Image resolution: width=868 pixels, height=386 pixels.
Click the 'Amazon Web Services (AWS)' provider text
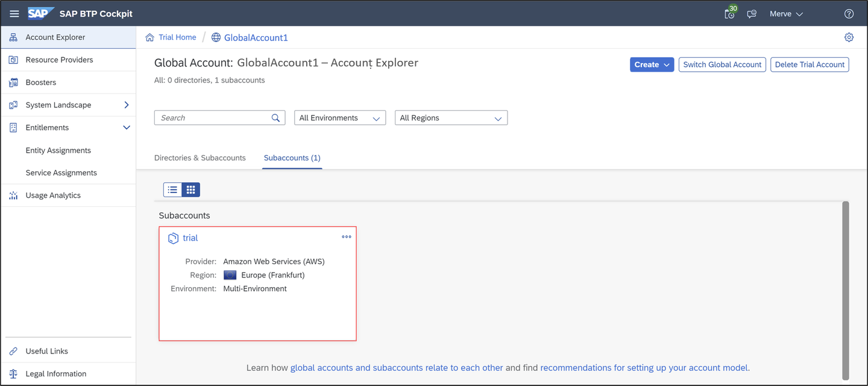[x=274, y=262]
